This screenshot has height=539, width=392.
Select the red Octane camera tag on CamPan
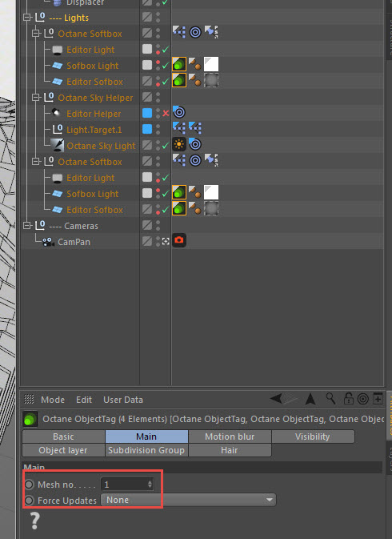[179, 240]
